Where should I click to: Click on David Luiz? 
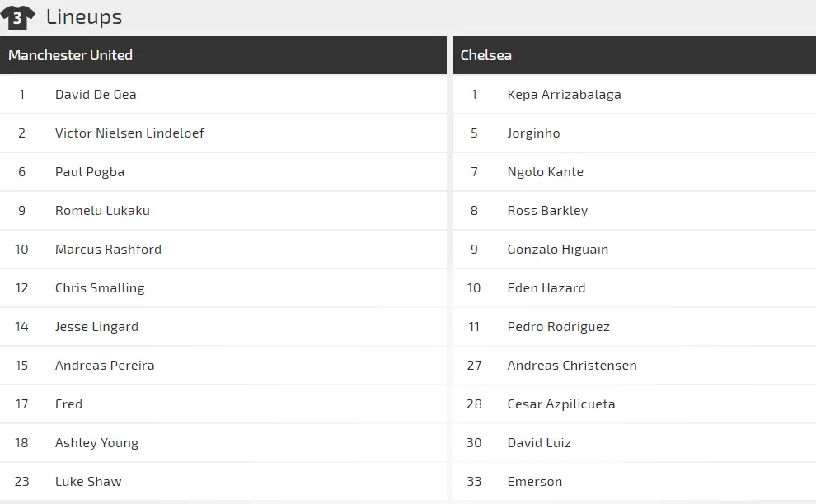539,442
